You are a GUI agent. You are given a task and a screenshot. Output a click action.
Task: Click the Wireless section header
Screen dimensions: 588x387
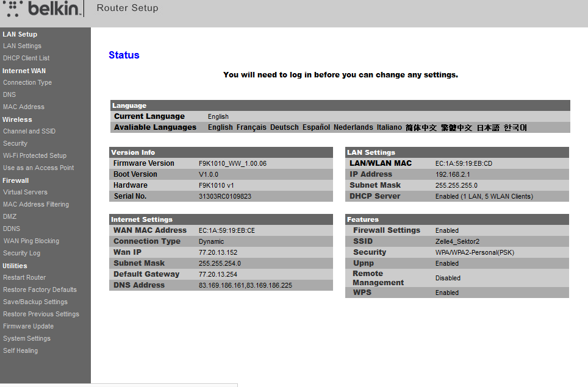coord(17,119)
